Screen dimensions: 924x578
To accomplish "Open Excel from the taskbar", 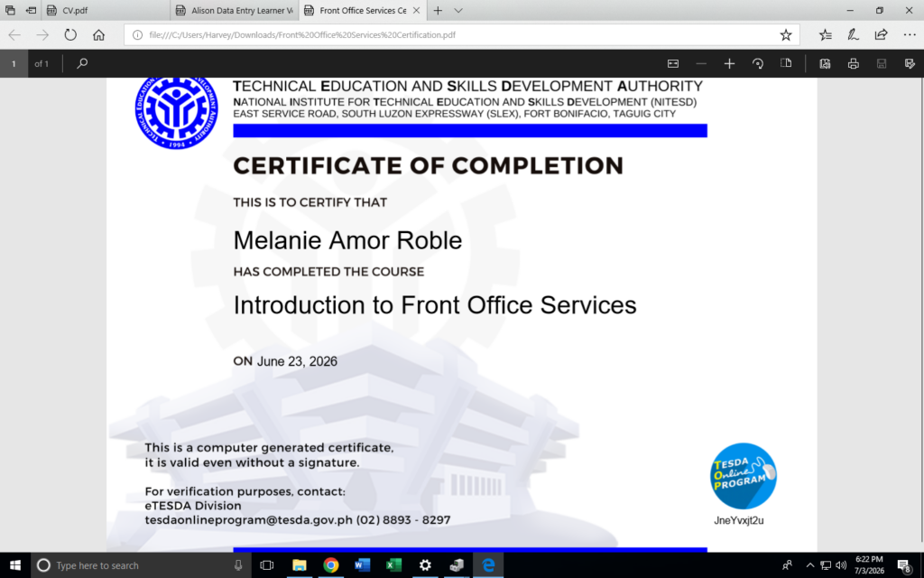I will point(393,565).
